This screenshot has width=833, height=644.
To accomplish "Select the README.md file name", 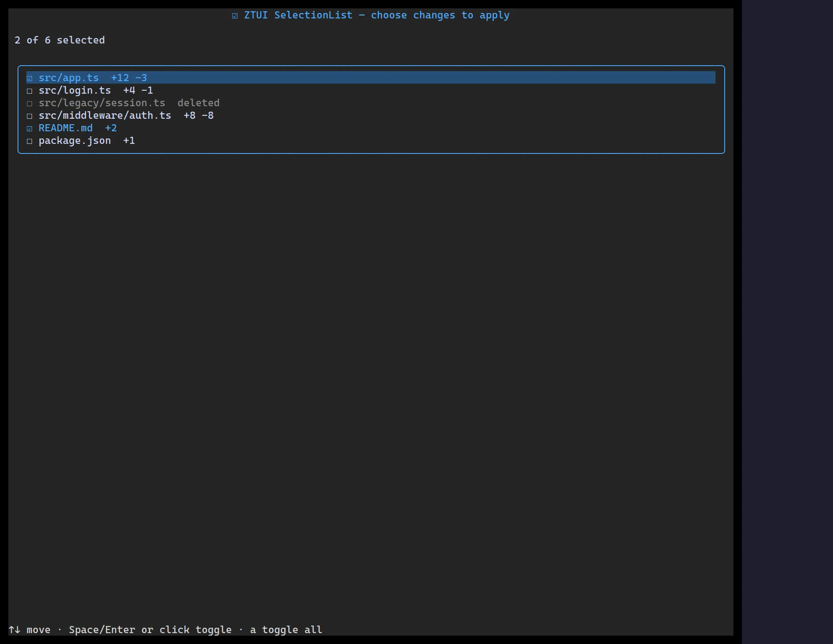I will (66, 128).
